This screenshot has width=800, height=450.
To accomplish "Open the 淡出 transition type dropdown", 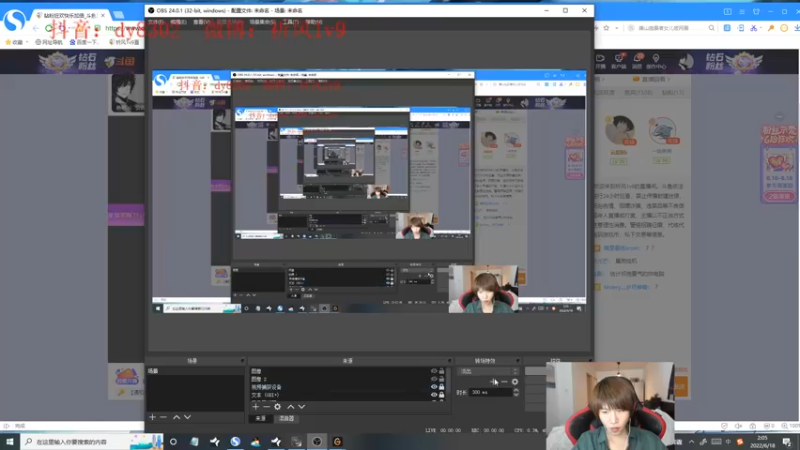I will [x=488, y=371].
